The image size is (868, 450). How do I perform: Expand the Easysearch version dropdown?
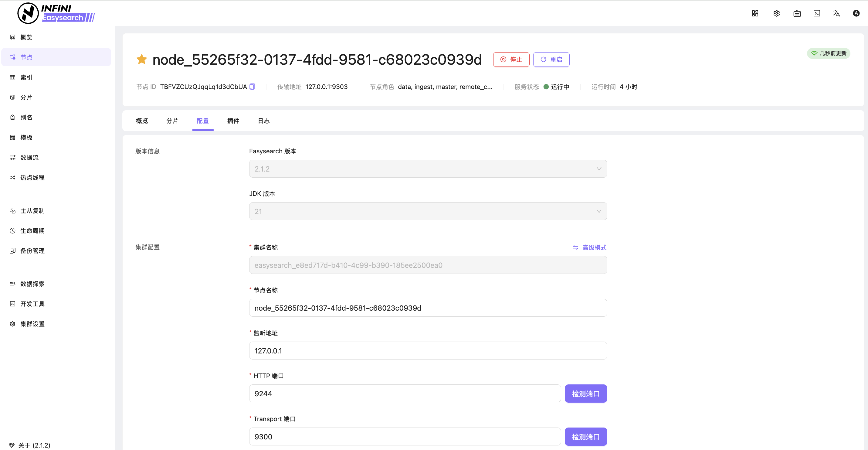coord(428,169)
